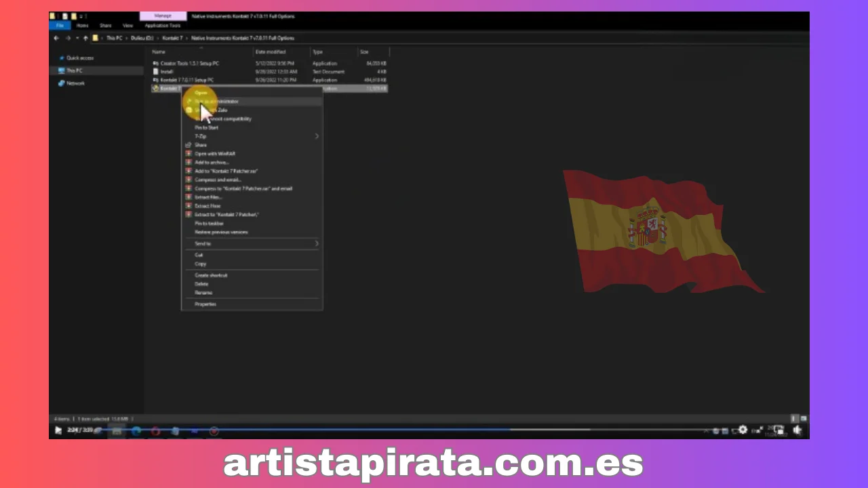Choose Share in the context menu
The image size is (868, 488).
252,145
